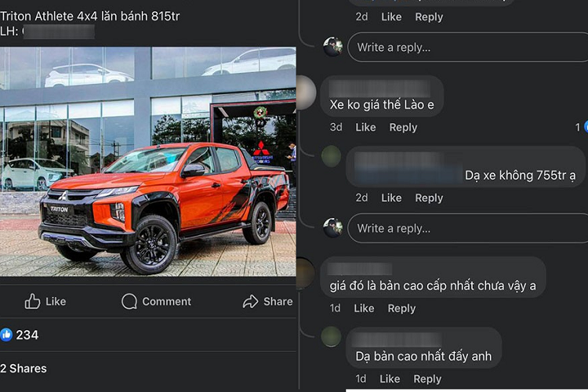Screen dimensions: 588x392
Task: Click profile avatar beside lower Write a reply
Action: point(333,227)
